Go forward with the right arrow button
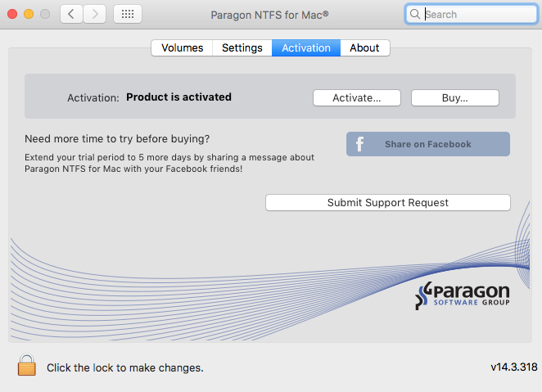The height and width of the screenshot is (392, 542). tap(95, 14)
